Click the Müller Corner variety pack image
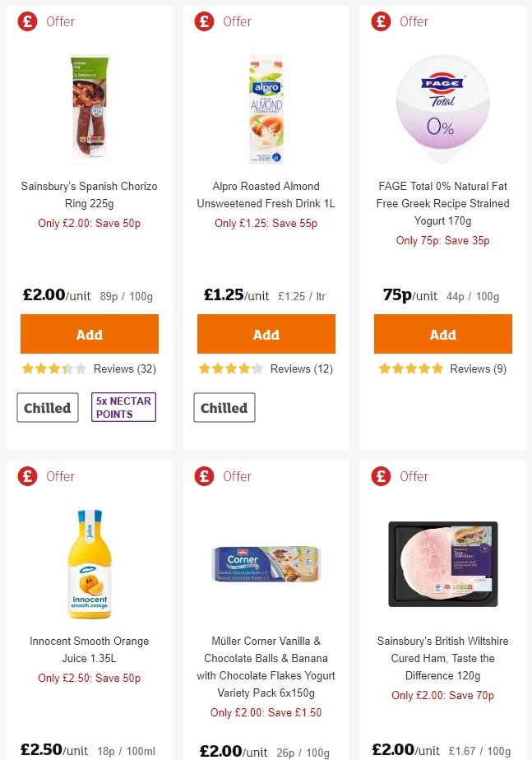 point(266,563)
